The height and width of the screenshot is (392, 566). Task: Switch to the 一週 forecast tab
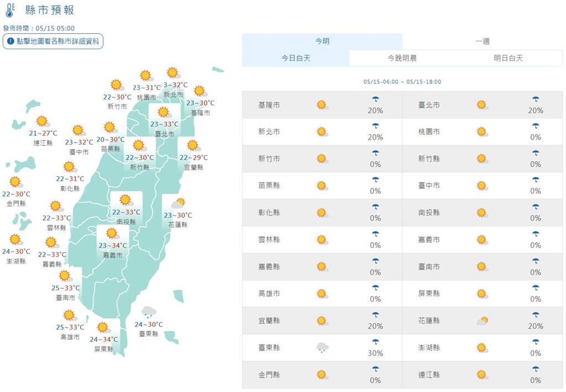pos(482,40)
